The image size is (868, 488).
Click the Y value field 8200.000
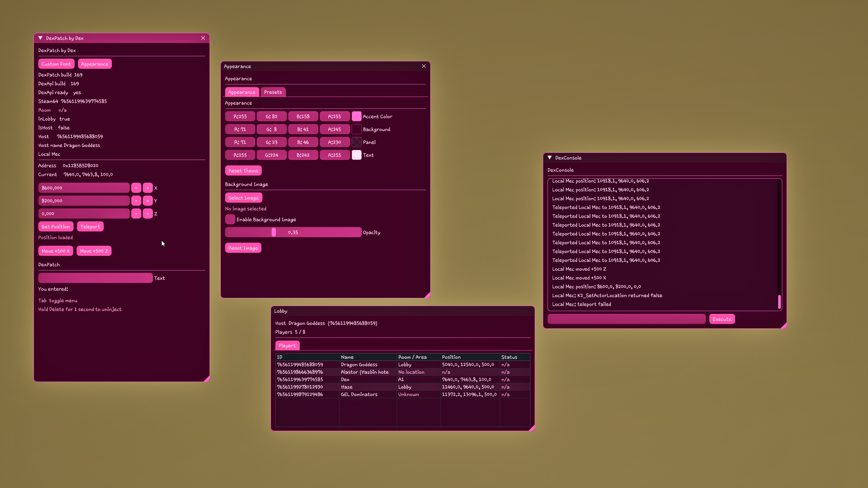[x=84, y=201]
